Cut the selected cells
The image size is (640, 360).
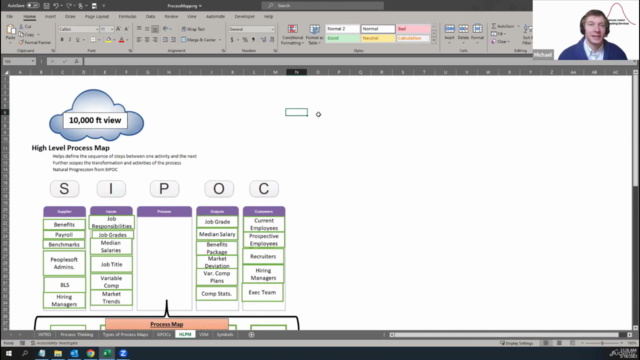tap(25, 27)
